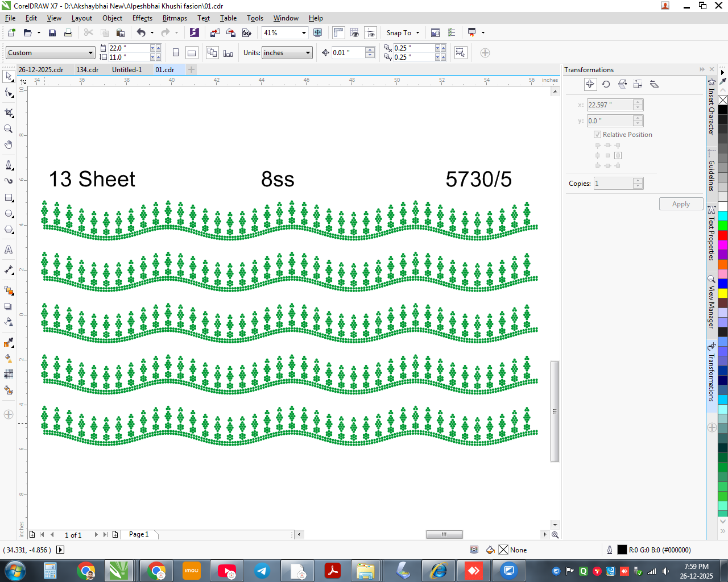
Task: Select the Skew tab in Transformations
Action: [654, 84]
